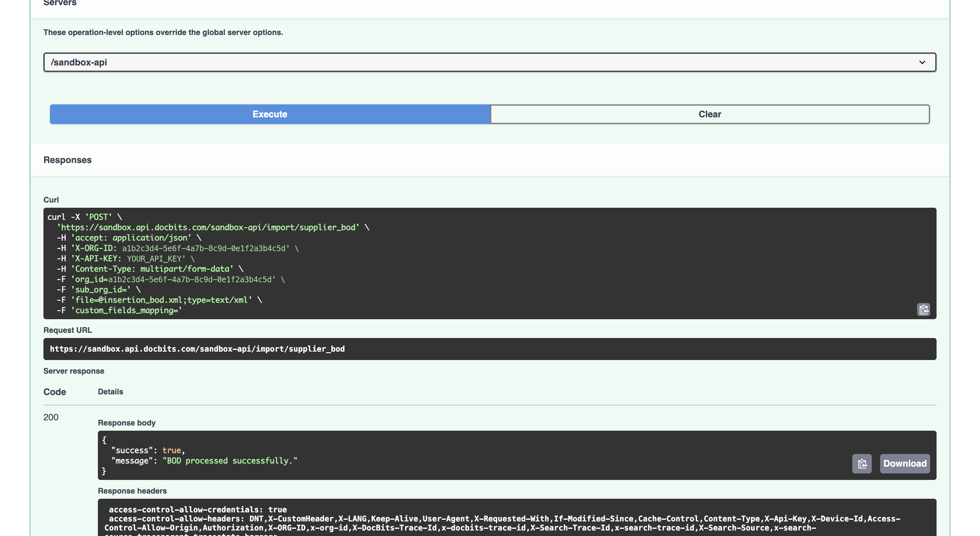This screenshot has height=536, width=980.
Task: Click the 200 response code
Action: (x=51, y=417)
